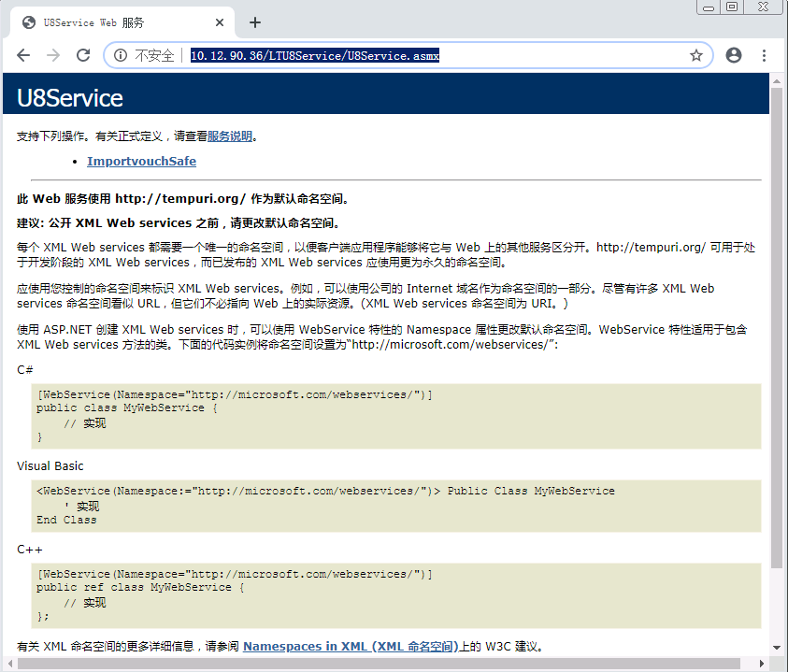Select the U8Service Web 服务 tab
788x672 pixels.
(x=122, y=22)
